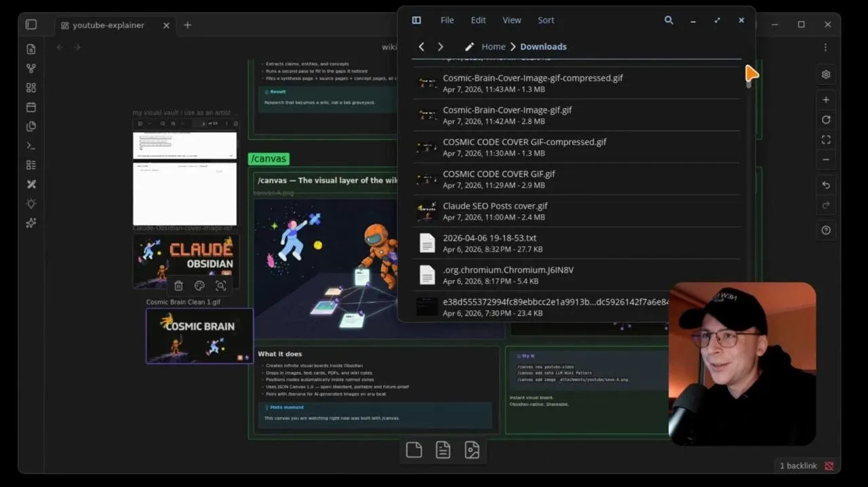Click the 'What it does' canvas card

click(x=377, y=391)
